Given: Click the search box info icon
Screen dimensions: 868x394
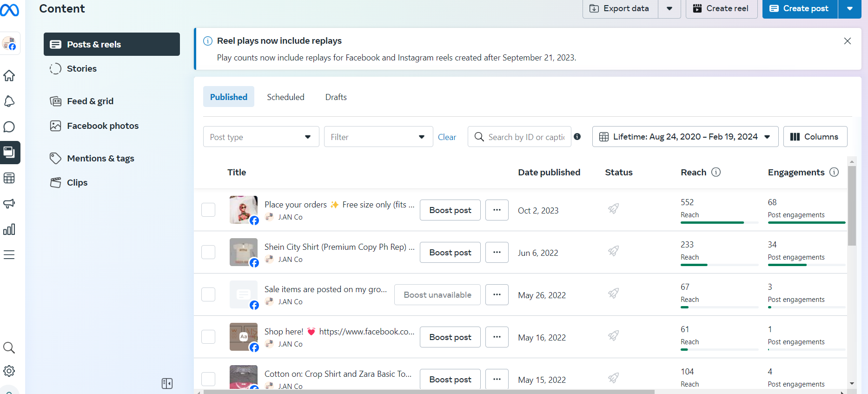Looking at the screenshot, I should point(577,136).
